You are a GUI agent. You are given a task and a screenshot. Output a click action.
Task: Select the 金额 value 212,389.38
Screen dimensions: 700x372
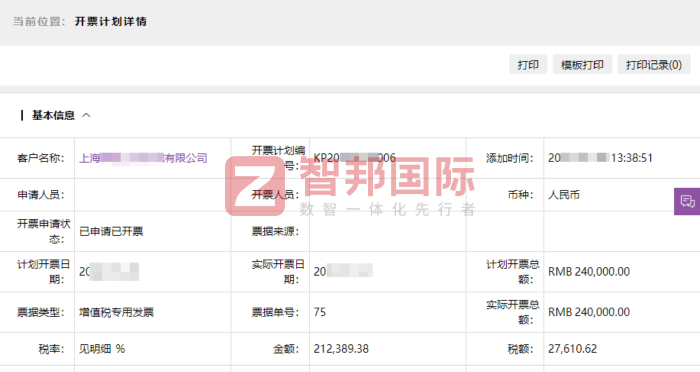pyautogui.click(x=341, y=349)
